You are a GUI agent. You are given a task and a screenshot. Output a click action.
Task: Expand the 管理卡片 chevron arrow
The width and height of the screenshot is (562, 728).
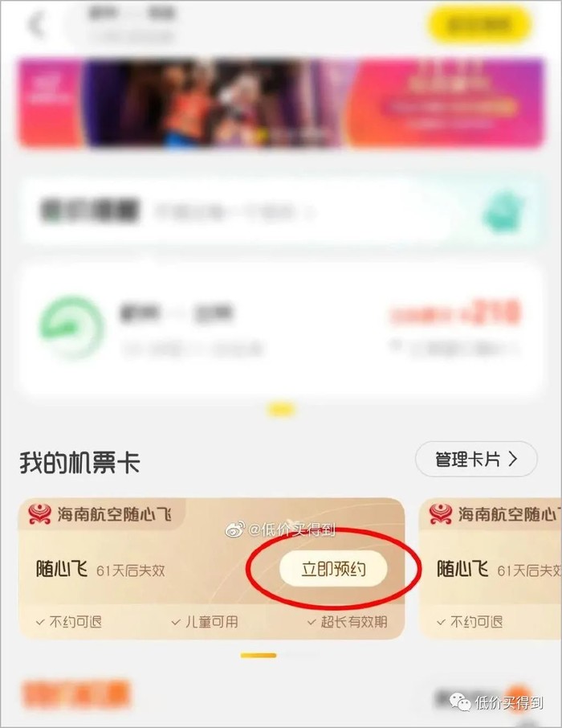(513, 459)
